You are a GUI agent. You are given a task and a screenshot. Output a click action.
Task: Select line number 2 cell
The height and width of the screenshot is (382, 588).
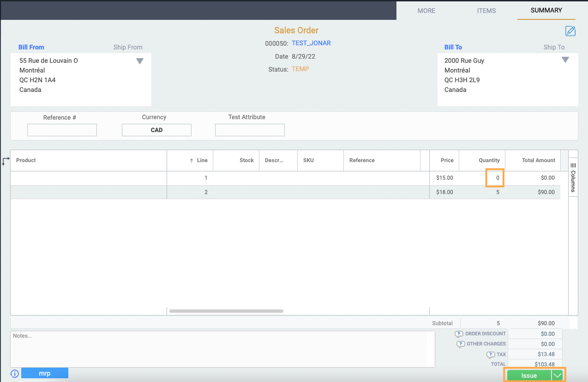pos(190,192)
